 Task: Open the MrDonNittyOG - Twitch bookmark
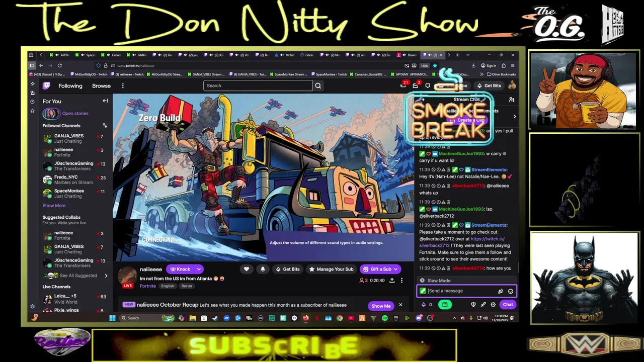click(90, 74)
